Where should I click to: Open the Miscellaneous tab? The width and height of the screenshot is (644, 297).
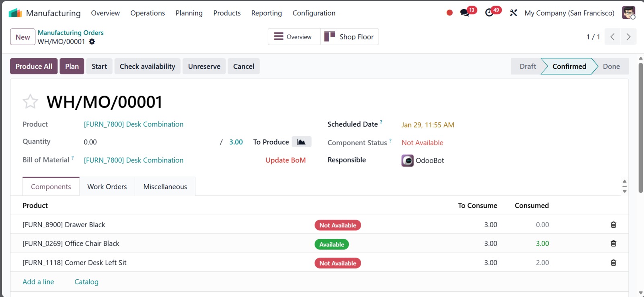pyautogui.click(x=165, y=186)
